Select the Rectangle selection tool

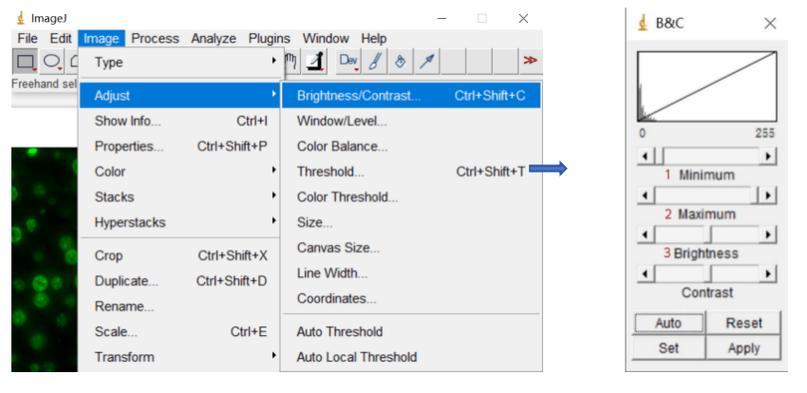point(25,62)
